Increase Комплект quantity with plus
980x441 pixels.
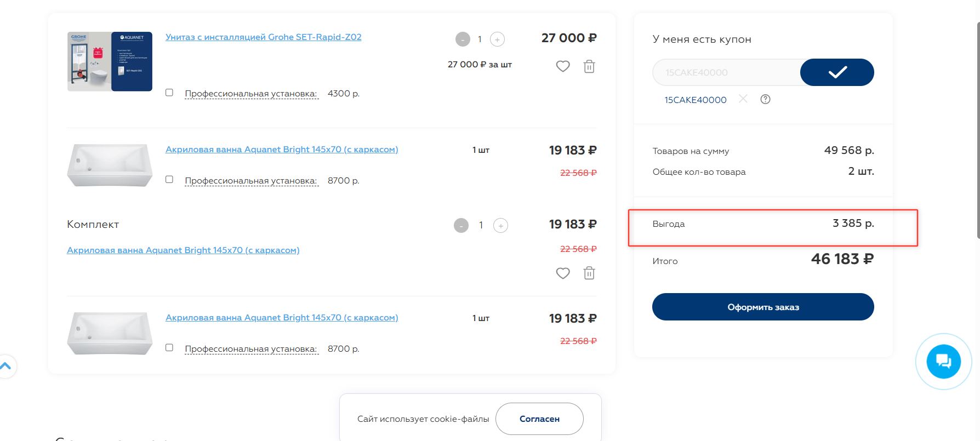[500, 225]
